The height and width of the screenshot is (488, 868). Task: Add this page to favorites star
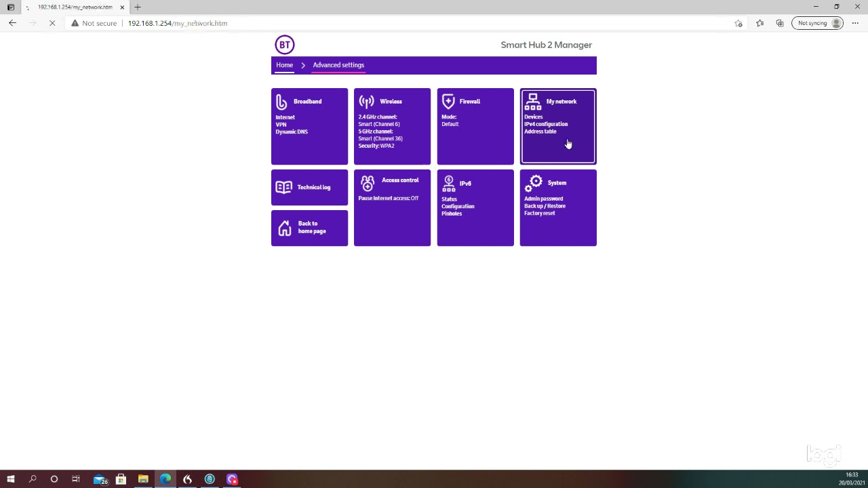tap(738, 23)
